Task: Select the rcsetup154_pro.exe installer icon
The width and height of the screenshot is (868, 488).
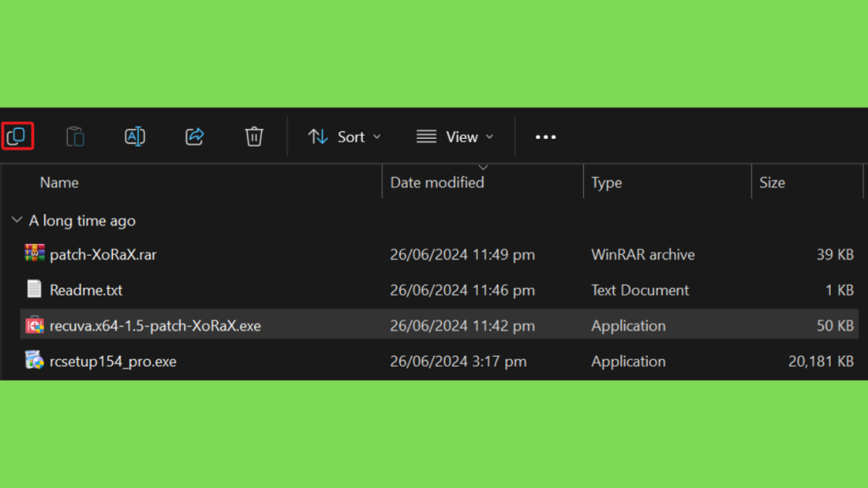Action: (34, 360)
